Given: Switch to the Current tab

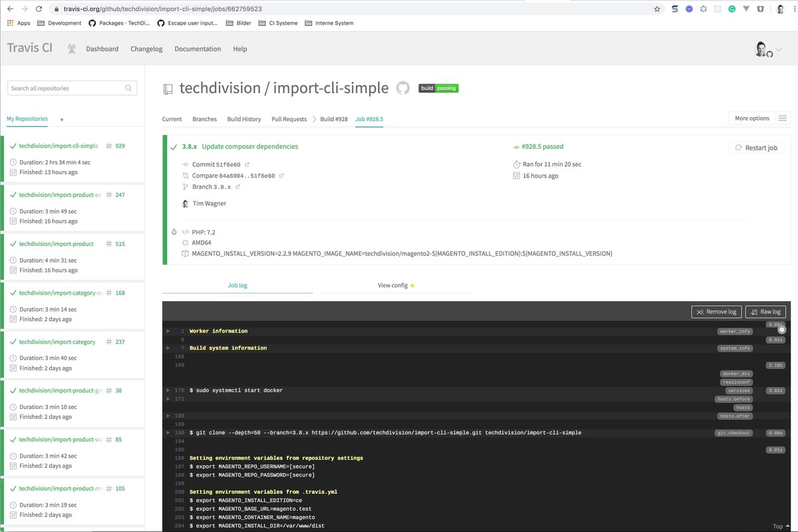Looking at the screenshot, I should click(x=172, y=119).
